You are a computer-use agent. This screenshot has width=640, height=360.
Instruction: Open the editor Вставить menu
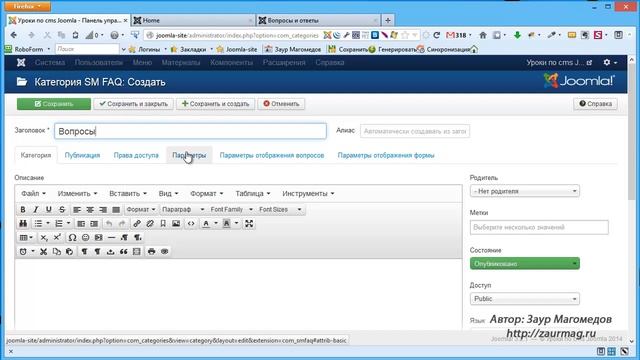click(x=128, y=193)
